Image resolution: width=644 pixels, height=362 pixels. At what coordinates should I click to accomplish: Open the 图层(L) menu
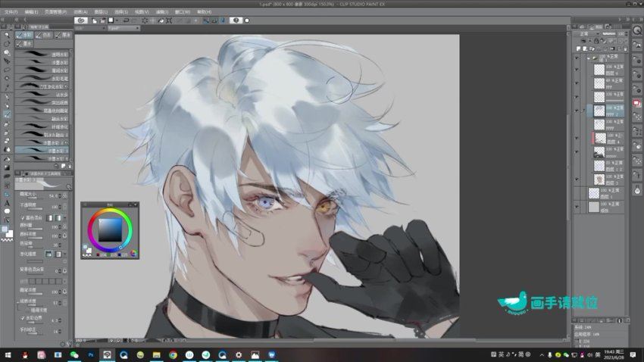click(x=101, y=12)
